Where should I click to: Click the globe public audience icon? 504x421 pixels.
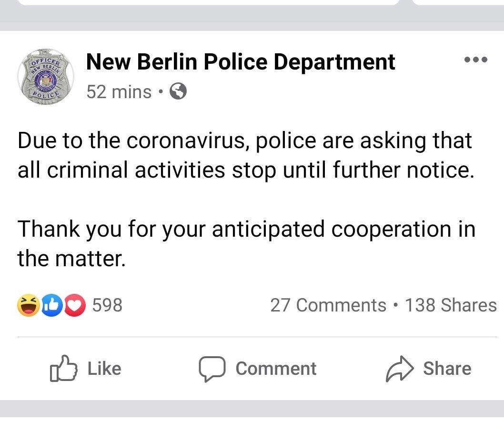coord(178,91)
